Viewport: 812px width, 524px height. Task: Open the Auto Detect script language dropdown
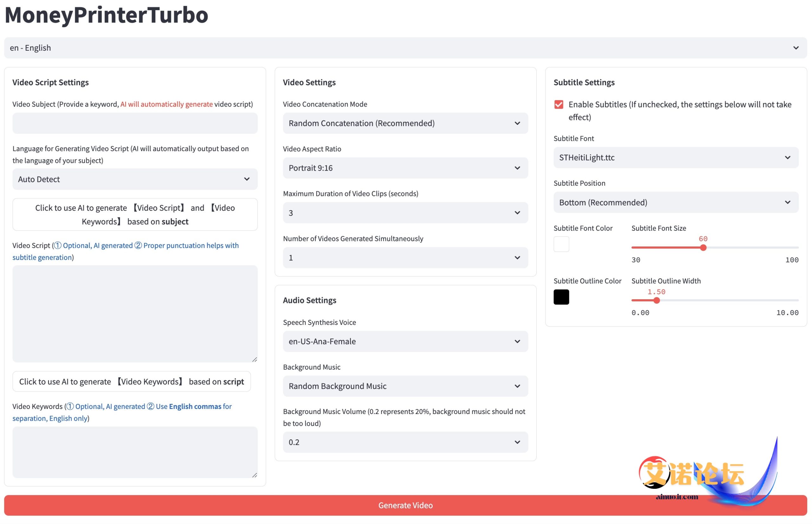pyautogui.click(x=135, y=179)
